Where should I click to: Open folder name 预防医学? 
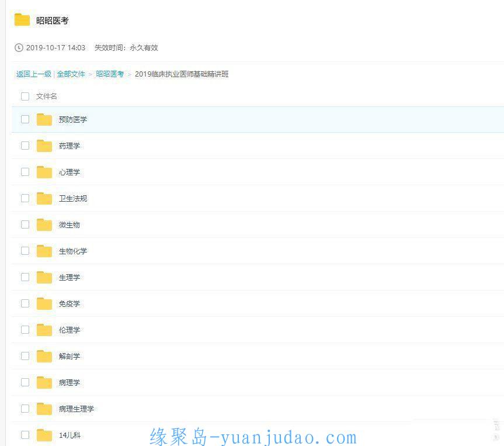(73, 120)
